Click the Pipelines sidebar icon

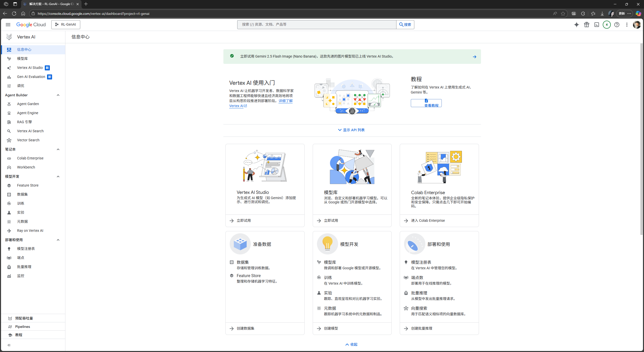10,327
